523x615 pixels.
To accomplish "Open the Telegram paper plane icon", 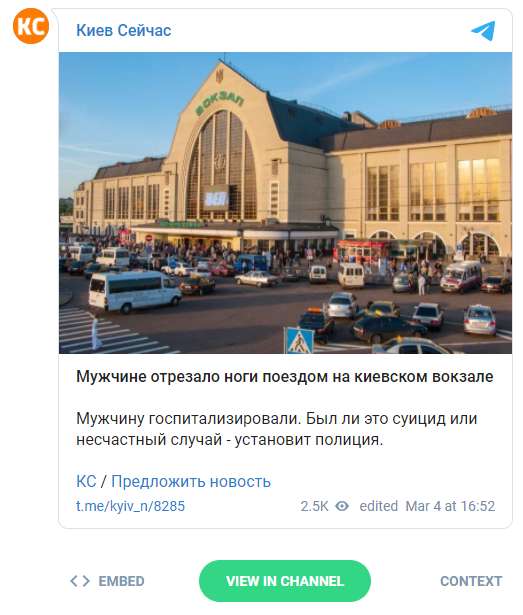I will click(483, 31).
